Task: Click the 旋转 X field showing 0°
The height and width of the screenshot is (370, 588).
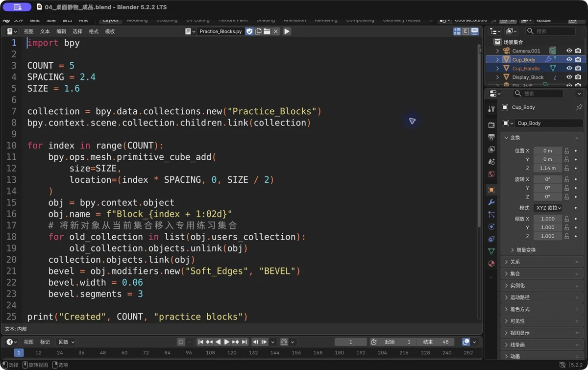Action: click(548, 179)
